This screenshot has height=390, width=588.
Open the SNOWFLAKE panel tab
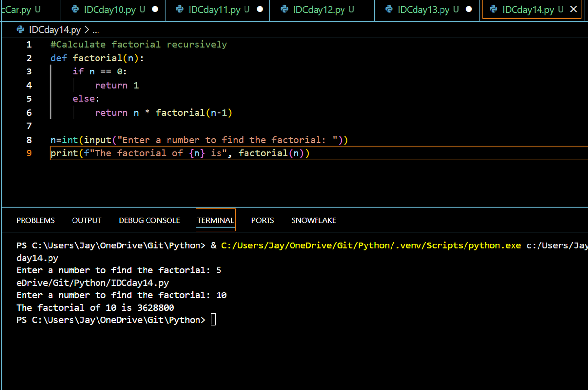click(314, 220)
